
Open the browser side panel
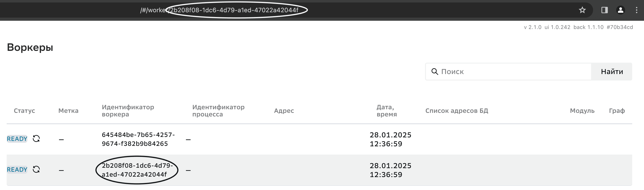[604, 10]
